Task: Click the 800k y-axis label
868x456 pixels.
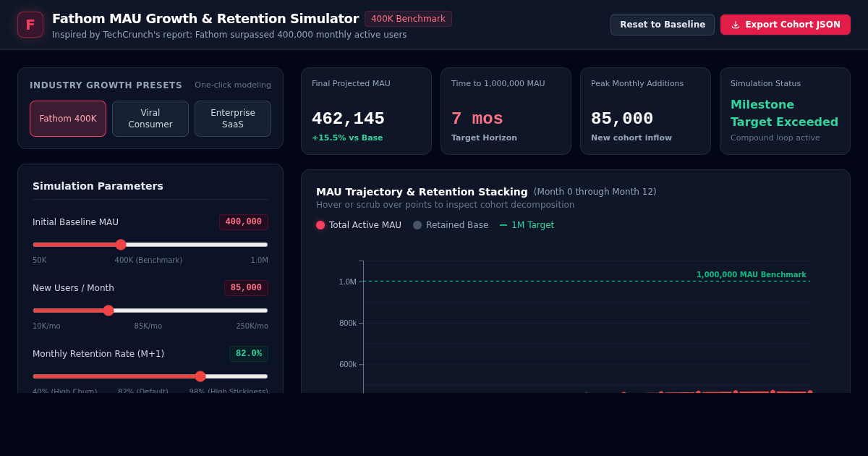Action: 347,323
